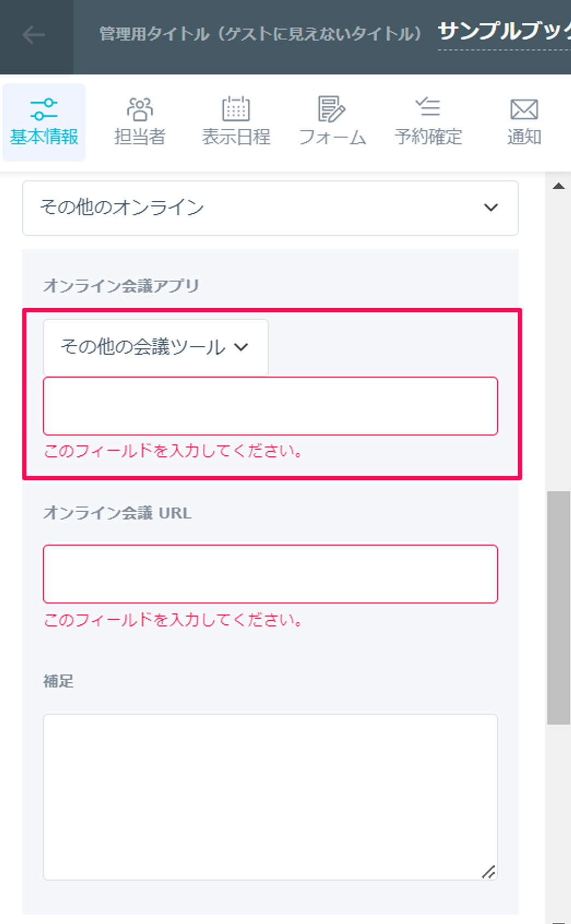Click the サンプルブック title text
This screenshot has height=924, width=571.
pos(504,31)
